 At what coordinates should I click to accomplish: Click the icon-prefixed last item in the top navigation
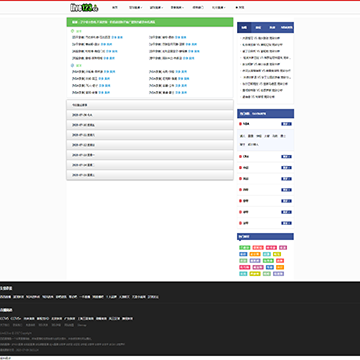coord(240,7)
